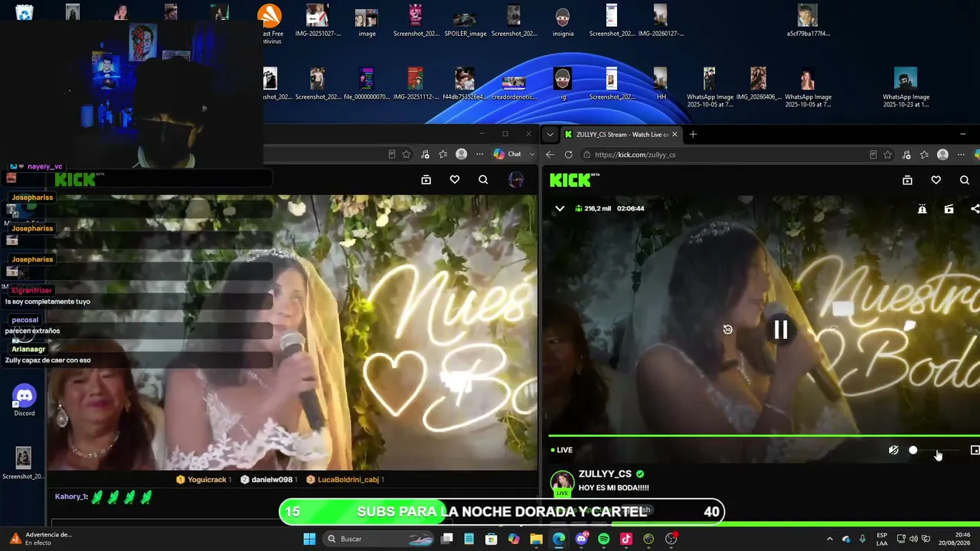Click the taskbar Buscar search box
The height and width of the screenshot is (551, 980).
point(377,539)
